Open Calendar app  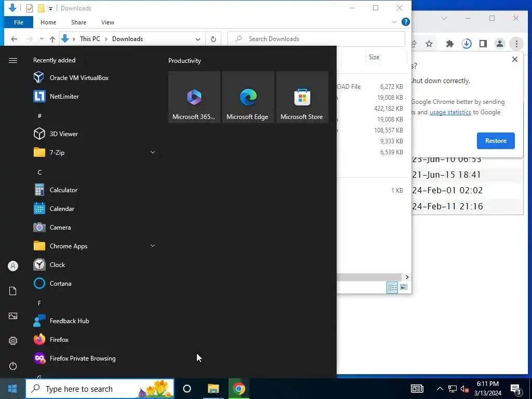pos(95,209)
